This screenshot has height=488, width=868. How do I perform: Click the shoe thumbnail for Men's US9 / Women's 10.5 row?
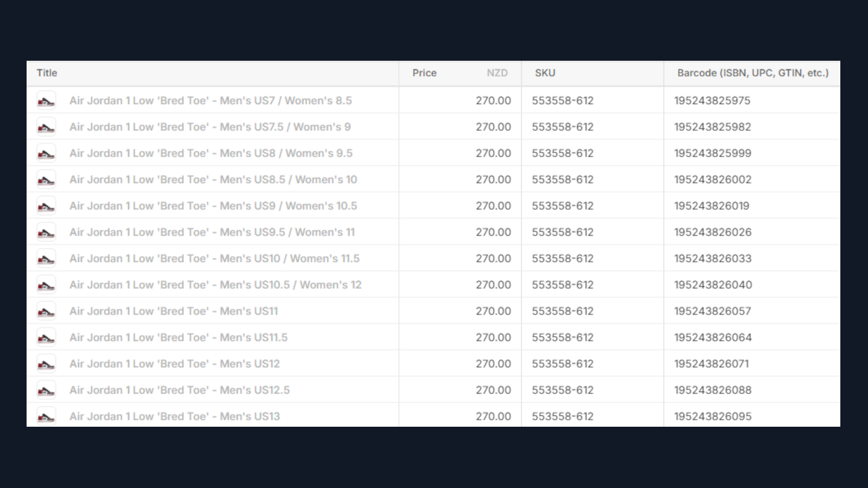pos(46,206)
